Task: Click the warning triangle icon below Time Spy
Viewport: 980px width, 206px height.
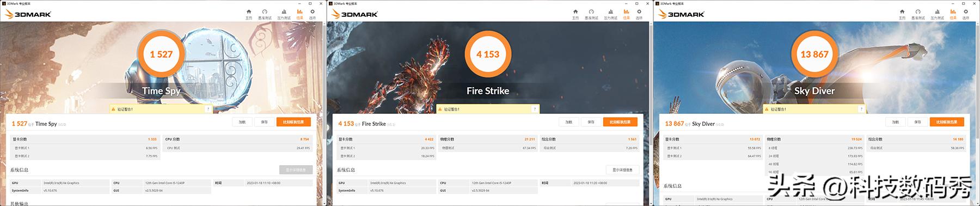Action: 113,109
